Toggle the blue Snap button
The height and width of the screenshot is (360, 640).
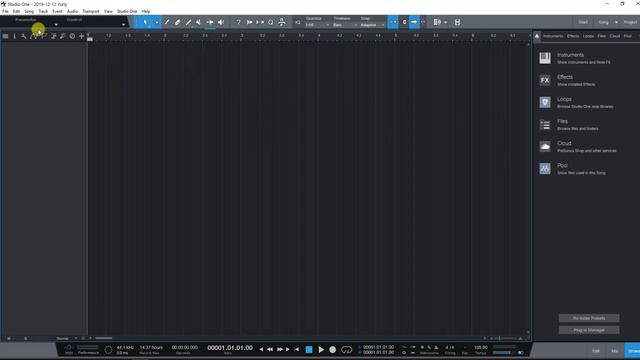click(x=393, y=22)
